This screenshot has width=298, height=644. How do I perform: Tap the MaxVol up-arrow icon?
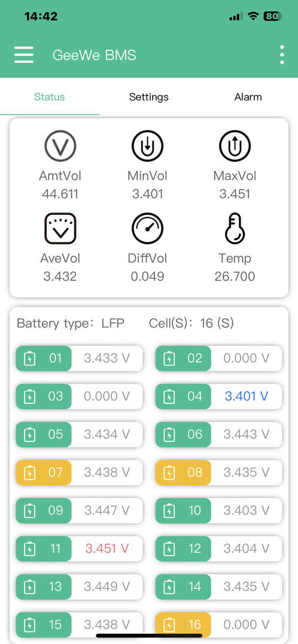click(x=235, y=146)
